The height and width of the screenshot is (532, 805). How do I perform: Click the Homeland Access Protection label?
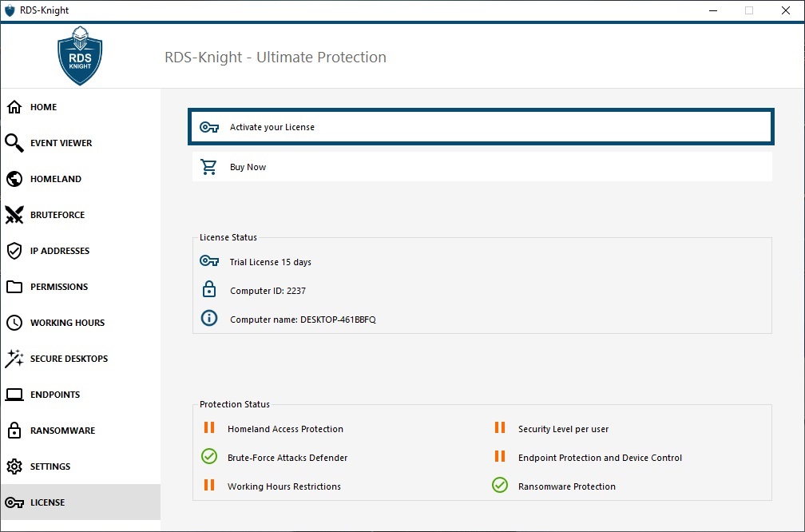(x=285, y=429)
